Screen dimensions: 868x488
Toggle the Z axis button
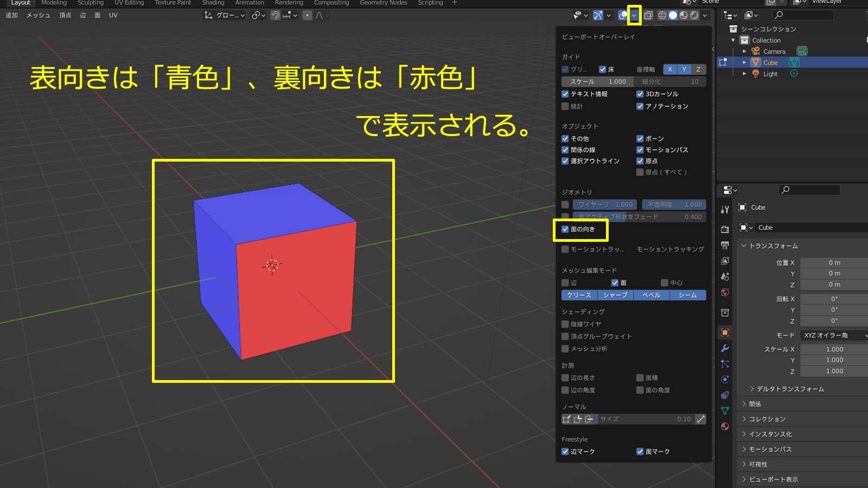click(x=698, y=69)
